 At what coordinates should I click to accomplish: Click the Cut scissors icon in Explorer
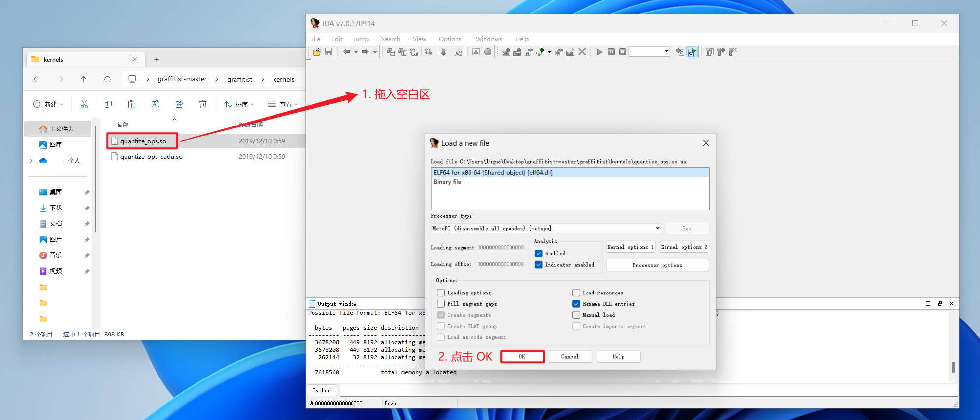point(84,104)
